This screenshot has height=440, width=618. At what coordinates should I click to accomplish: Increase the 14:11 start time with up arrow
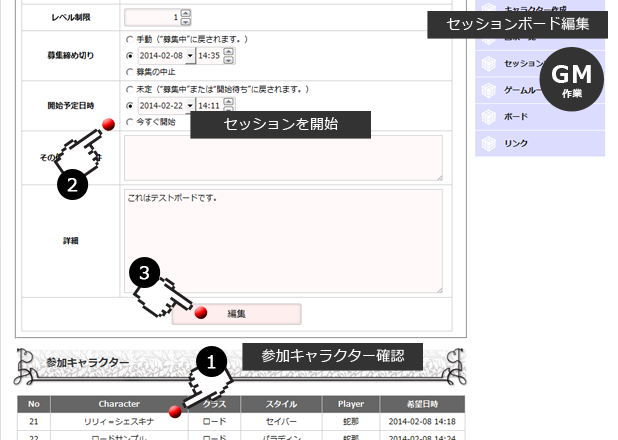pos(229,102)
